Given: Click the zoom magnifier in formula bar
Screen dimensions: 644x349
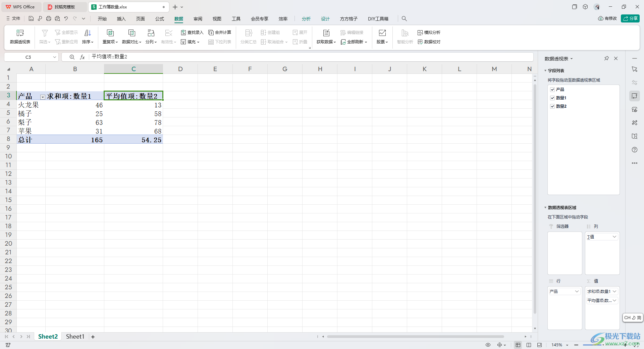Looking at the screenshot, I should [x=72, y=57].
